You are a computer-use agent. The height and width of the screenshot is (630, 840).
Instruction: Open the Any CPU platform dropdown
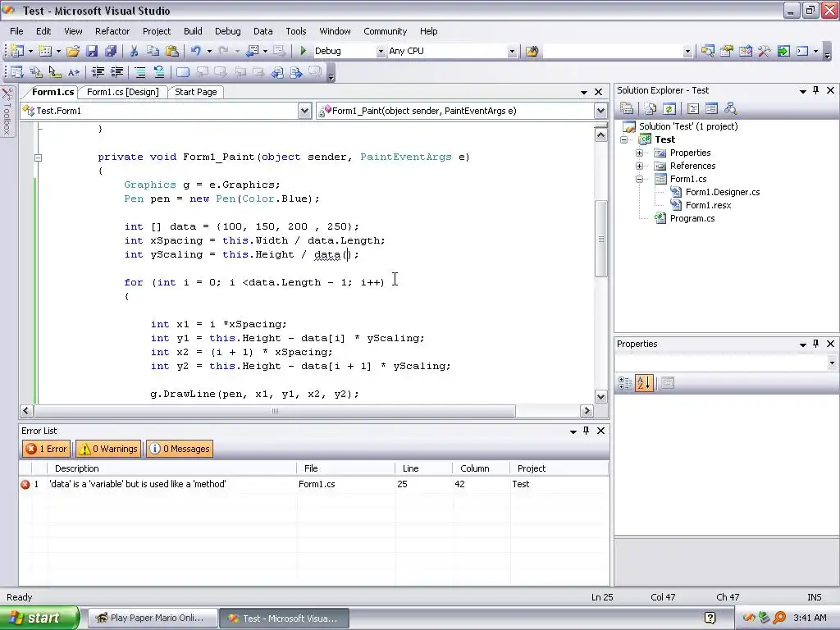pyautogui.click(x=512, y=51)
